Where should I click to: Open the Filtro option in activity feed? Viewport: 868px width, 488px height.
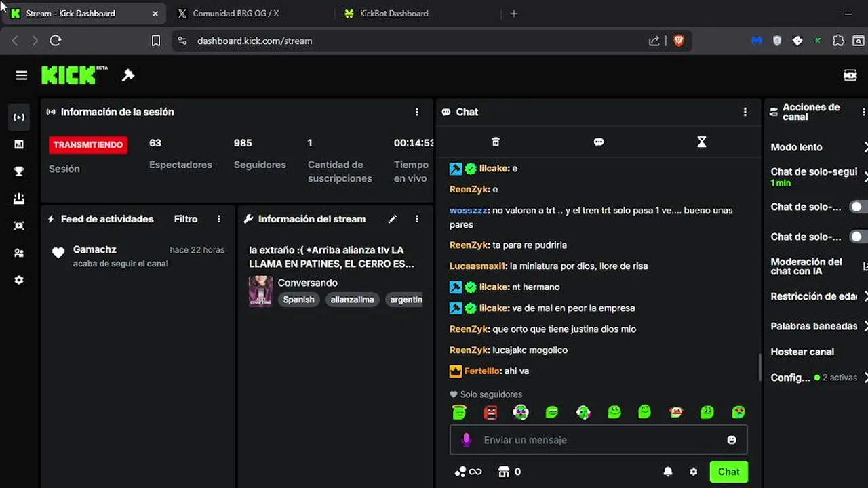(186, 219)
